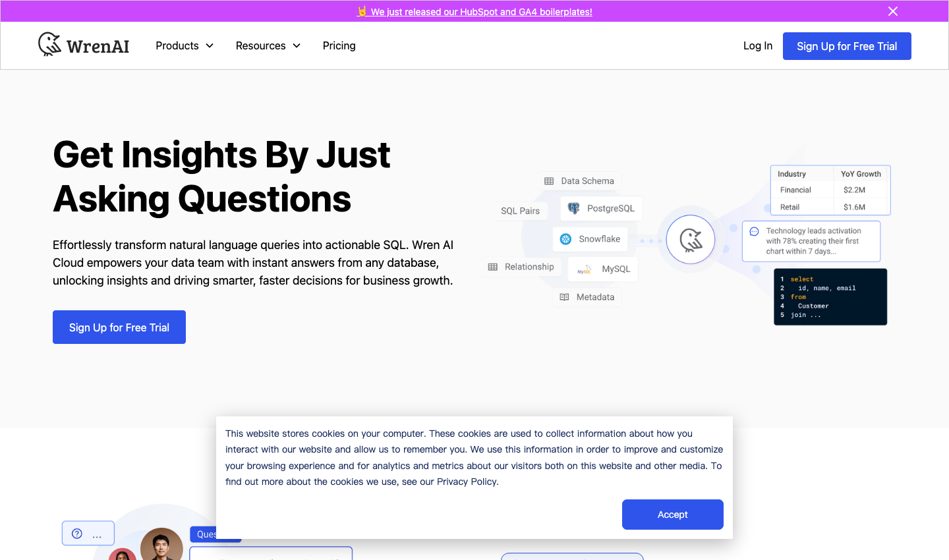Viewport: 949px width, 560px height.
Task: Click the circular Wren bird icon in diagram
Action: point(691,240)
